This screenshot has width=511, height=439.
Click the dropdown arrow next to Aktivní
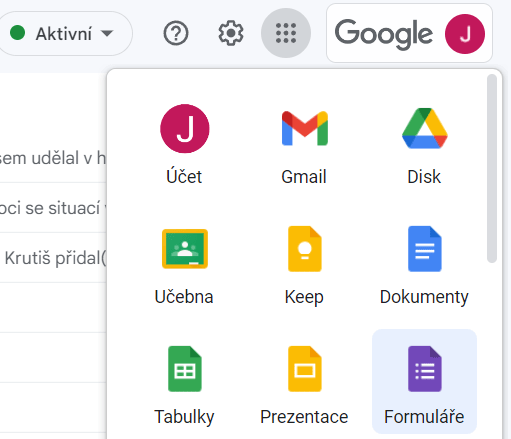[x=107, y=33]
